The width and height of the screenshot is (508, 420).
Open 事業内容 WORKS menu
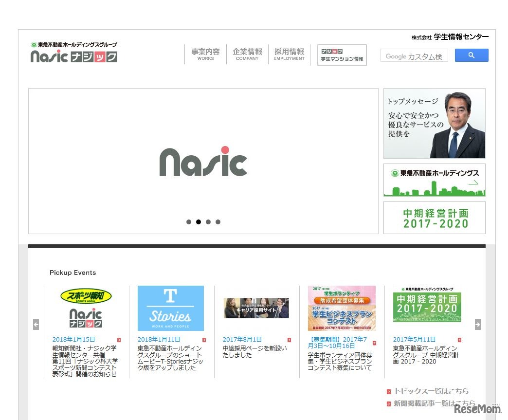click(205, 55)
